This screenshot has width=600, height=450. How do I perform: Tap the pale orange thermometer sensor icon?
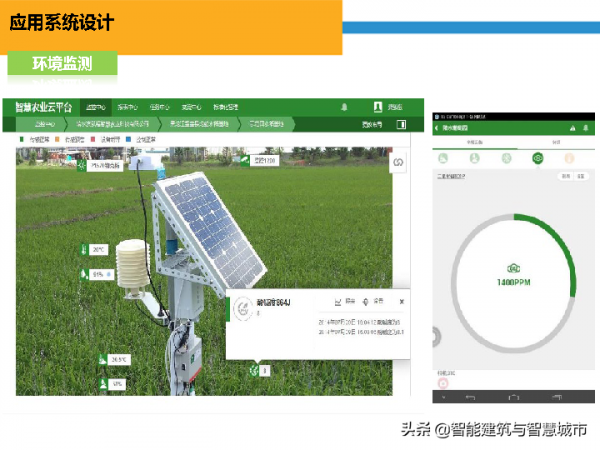pos(569,158)
